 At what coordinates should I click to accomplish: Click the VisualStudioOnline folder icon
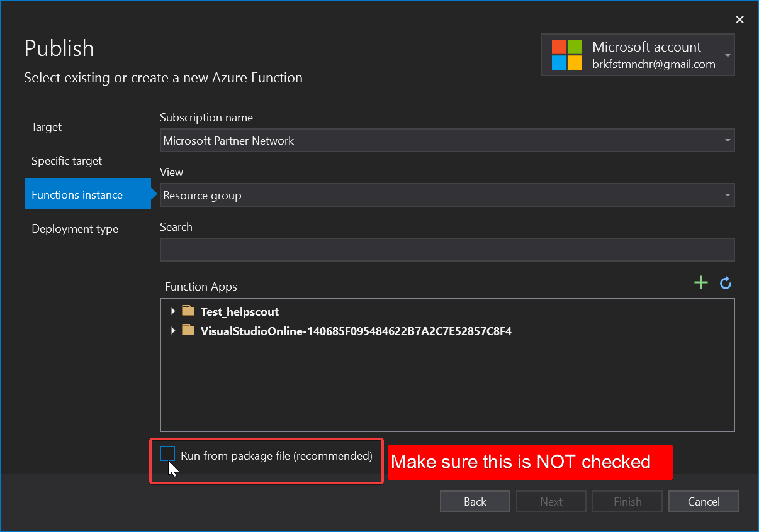point(188,330)
